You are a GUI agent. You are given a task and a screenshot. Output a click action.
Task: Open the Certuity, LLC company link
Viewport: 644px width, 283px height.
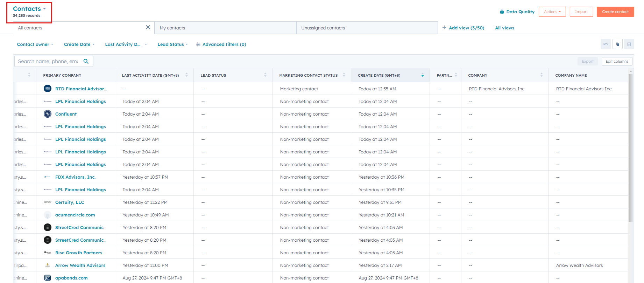pyautogui.click(x=70, y=202)
